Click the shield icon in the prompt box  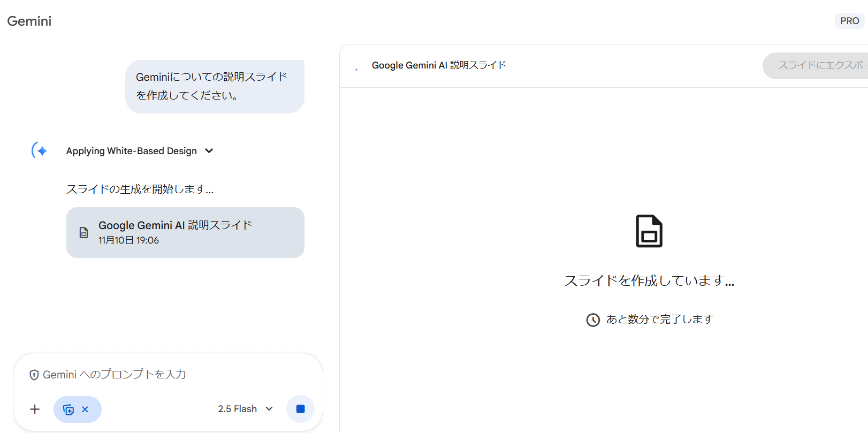34,375
